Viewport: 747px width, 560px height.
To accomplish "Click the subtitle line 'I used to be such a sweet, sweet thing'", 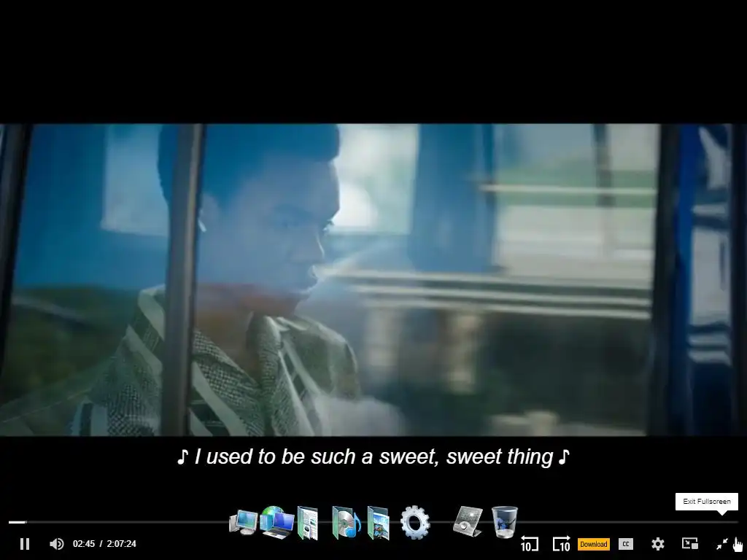I will click(x=373, y=456).
